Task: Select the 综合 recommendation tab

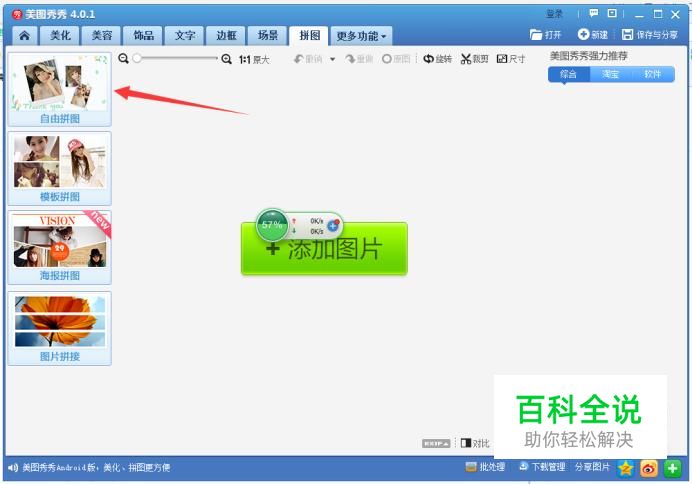Action: [x=568, y=74]
